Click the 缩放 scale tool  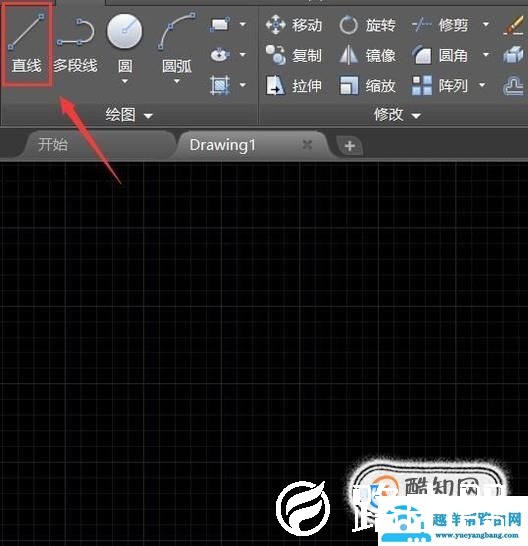pos(367,86)
